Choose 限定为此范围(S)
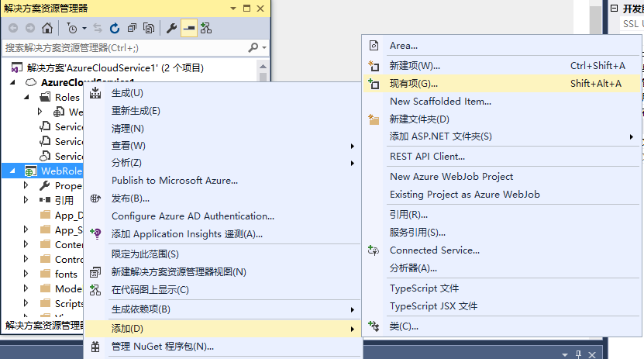 click(x=222, y=254)
